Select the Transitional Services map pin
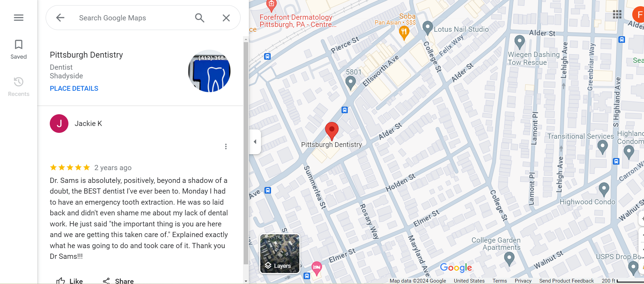Viewport: 644px width, 284px height. (603, 147)
